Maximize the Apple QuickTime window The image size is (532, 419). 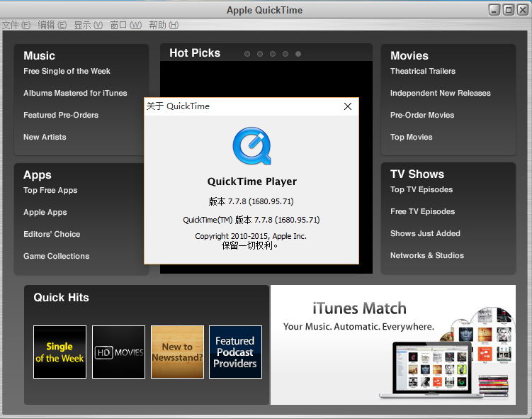click(508, 9)
